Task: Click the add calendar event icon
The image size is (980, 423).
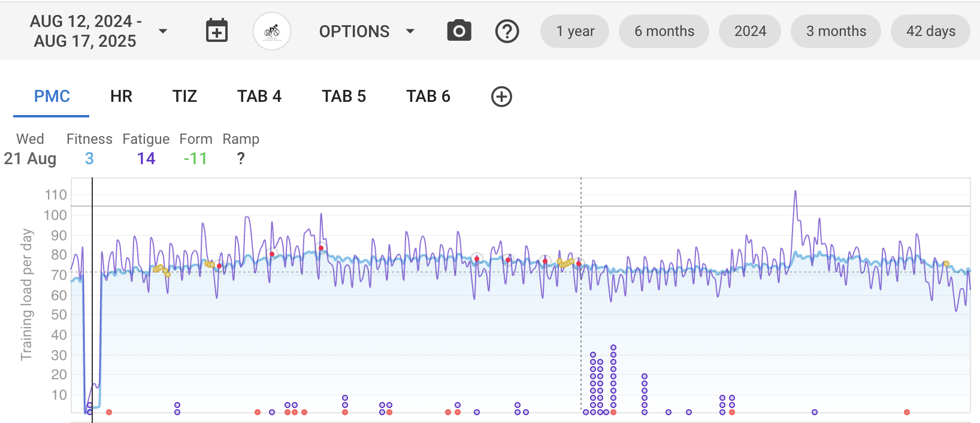Action: (x=216, y=31)
